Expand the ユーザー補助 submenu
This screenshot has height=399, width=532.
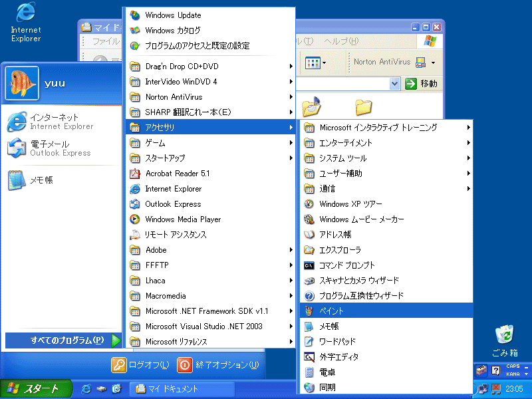(386, 174)
